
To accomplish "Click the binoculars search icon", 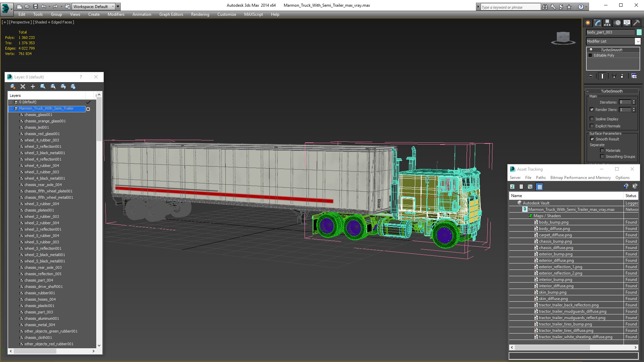I will [545, 7].
